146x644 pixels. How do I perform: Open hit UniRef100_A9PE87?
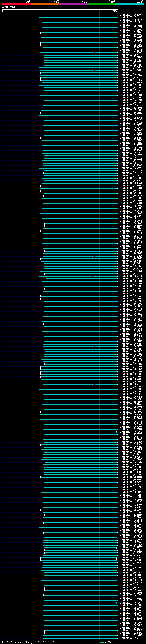[131, 20]
